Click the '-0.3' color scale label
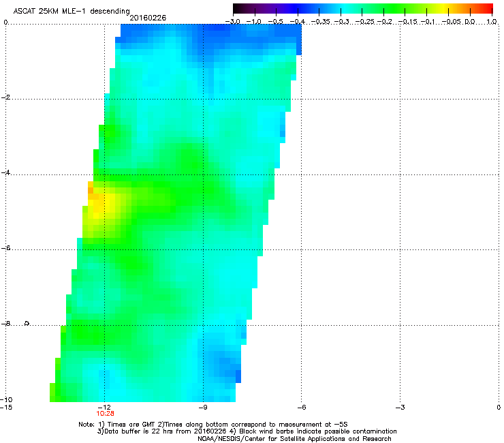Viewport: 504px width, 443px height. [341, 22]
